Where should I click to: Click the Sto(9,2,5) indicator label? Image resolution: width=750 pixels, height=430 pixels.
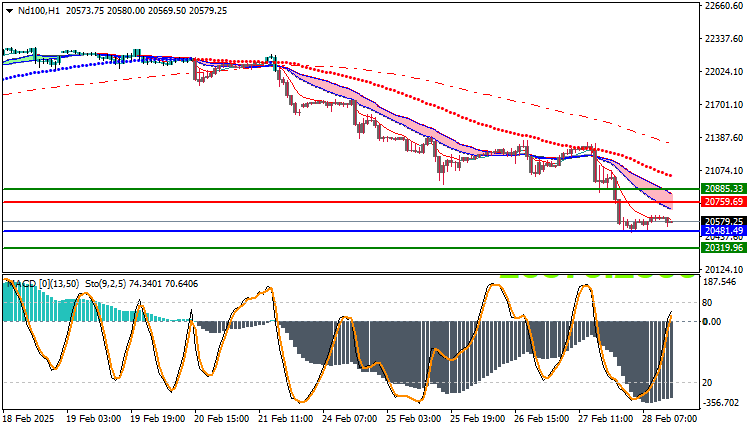click(105, 284)
